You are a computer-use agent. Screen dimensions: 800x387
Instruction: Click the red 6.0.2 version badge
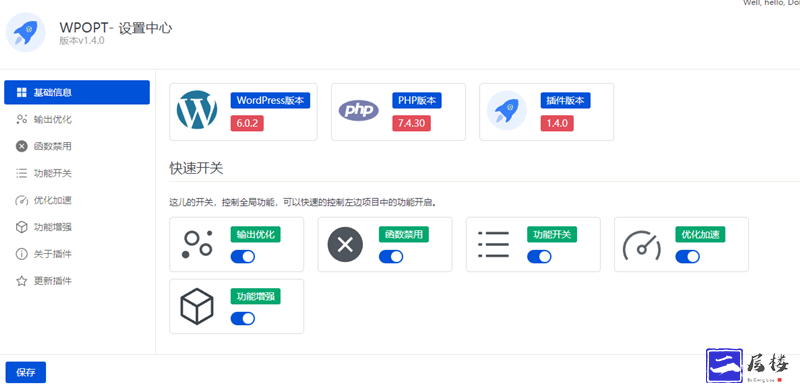tap(247, 123)
